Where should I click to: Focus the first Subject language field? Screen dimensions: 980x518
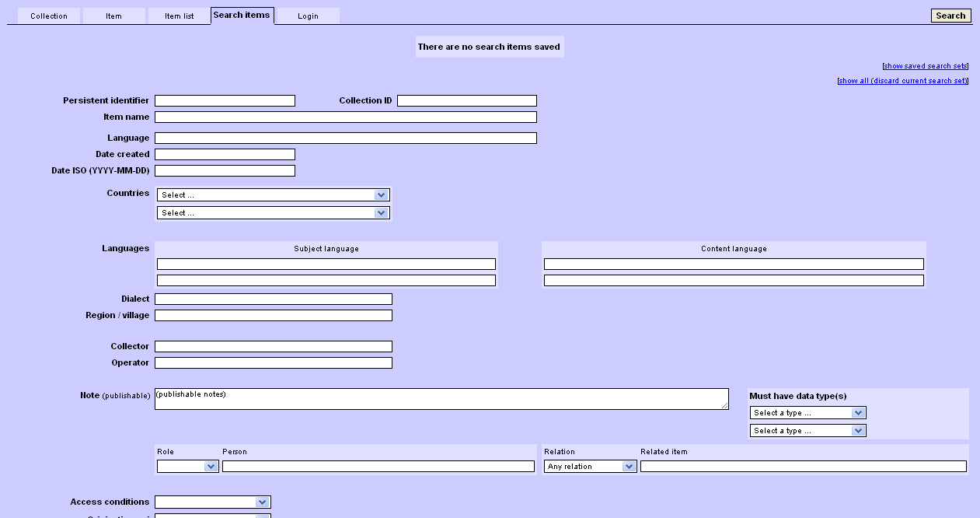326,264
